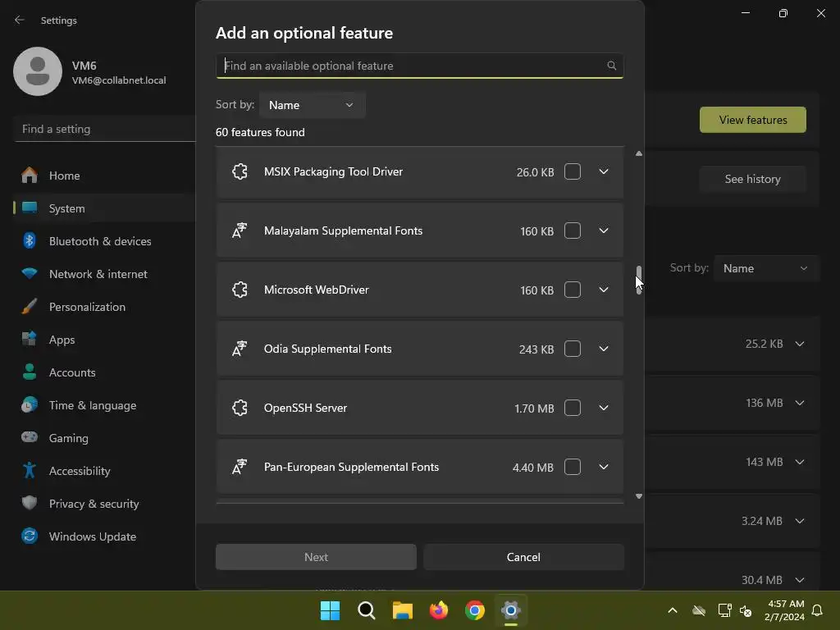Click the feature list scroll up arrow
840x630 pixels.
point(638,153)
